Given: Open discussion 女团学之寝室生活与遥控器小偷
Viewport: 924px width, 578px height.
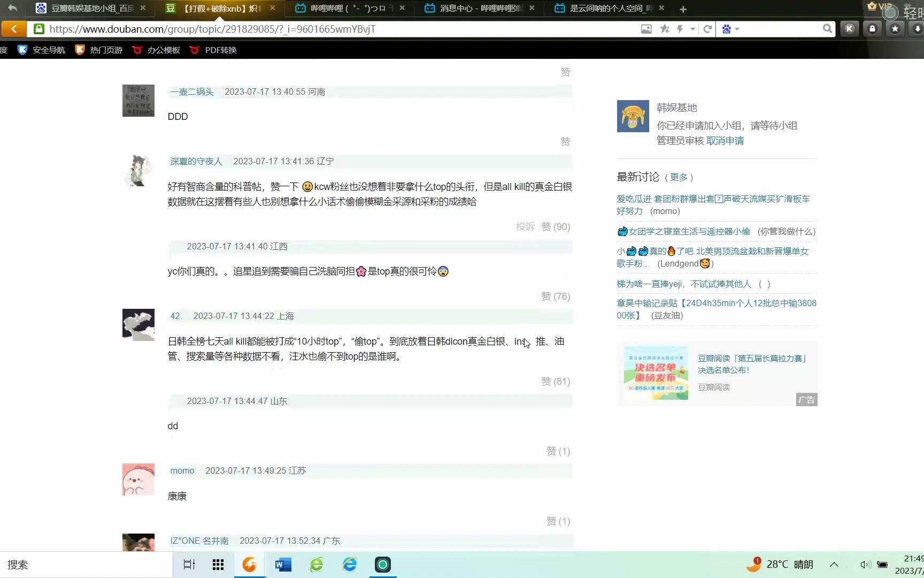Looking at the screenshot, I should coord(684,231).
